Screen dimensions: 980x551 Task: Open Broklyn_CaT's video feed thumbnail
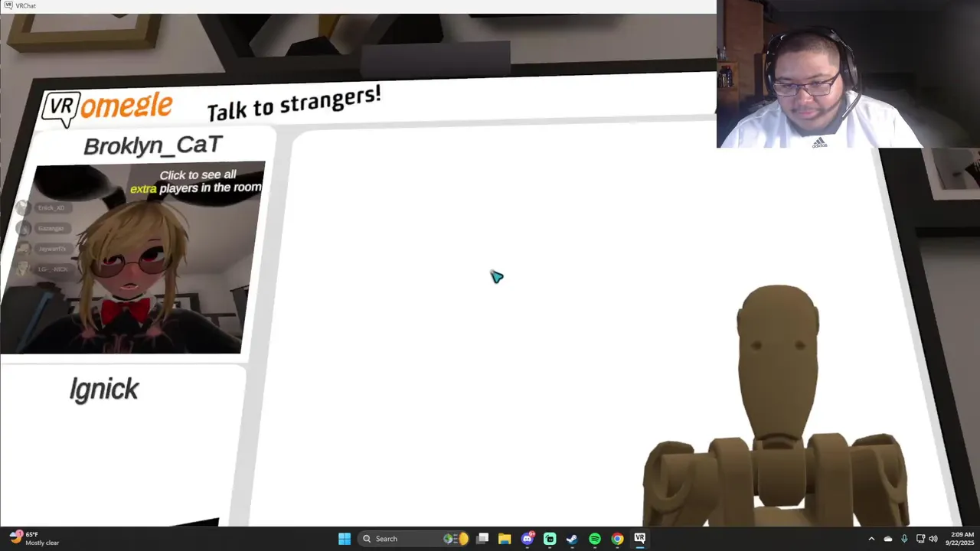pyautogui.click(x=132, y=257)
